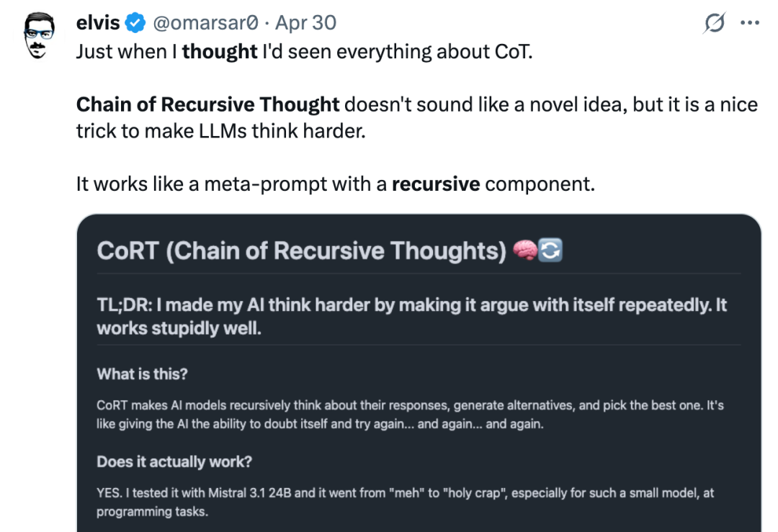The width and height of the screenshot is (778, 532).
Task: Click the brain emoji in CoRT title
Action: pos(525,250)
